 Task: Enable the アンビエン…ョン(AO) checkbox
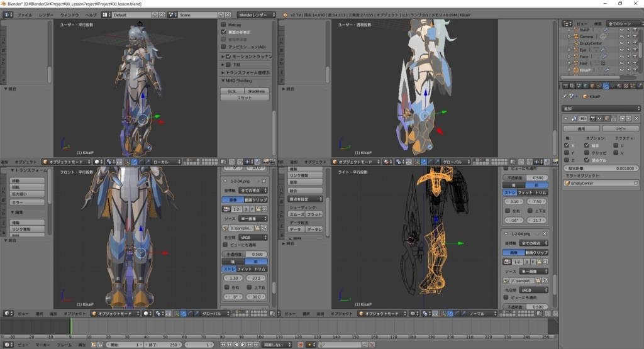(223, 47)
